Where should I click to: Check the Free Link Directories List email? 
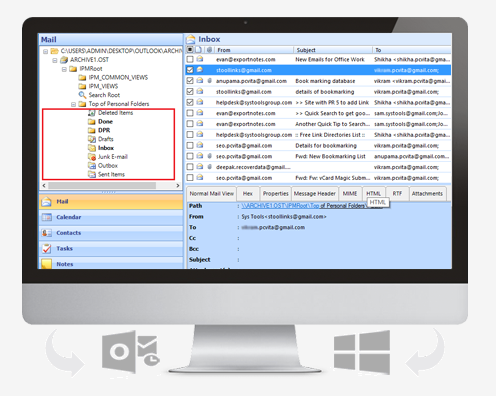tap(190, 135)
